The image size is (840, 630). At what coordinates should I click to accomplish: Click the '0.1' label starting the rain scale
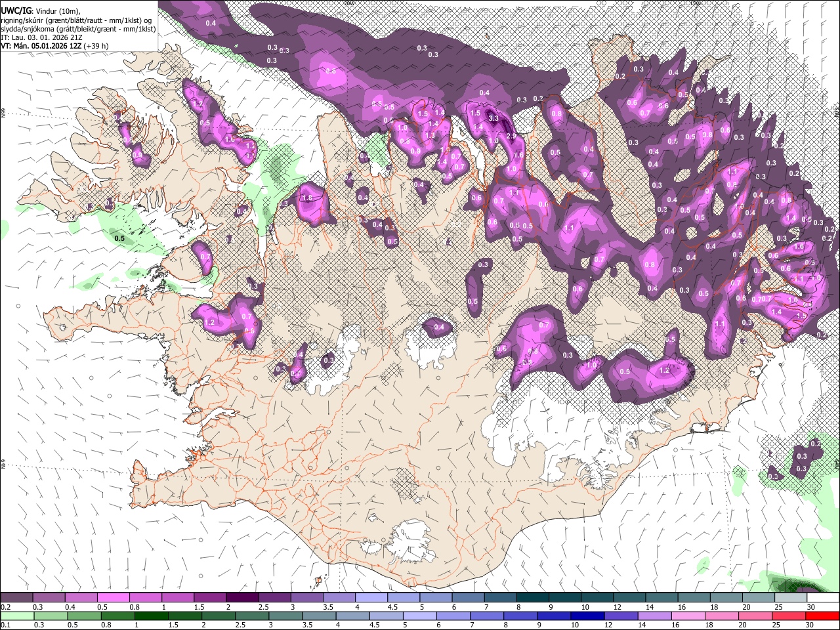point(6,625)
